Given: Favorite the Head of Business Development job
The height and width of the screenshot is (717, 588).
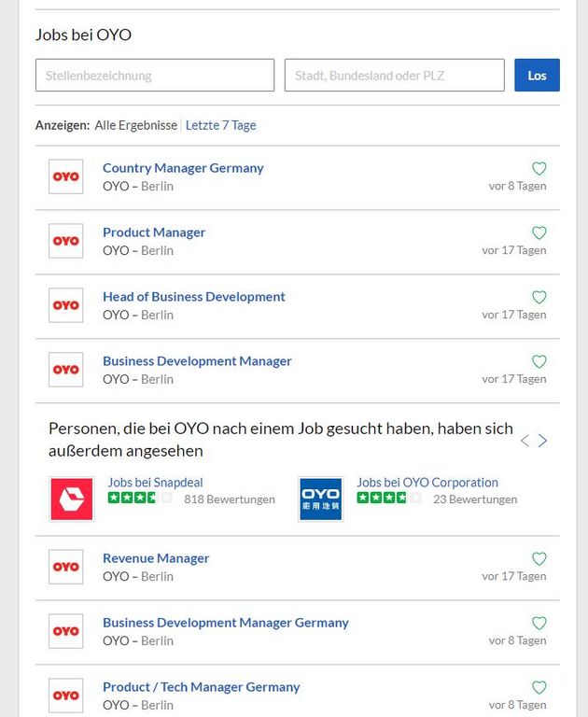Looking at the screenshot, I should coord(539,298).
